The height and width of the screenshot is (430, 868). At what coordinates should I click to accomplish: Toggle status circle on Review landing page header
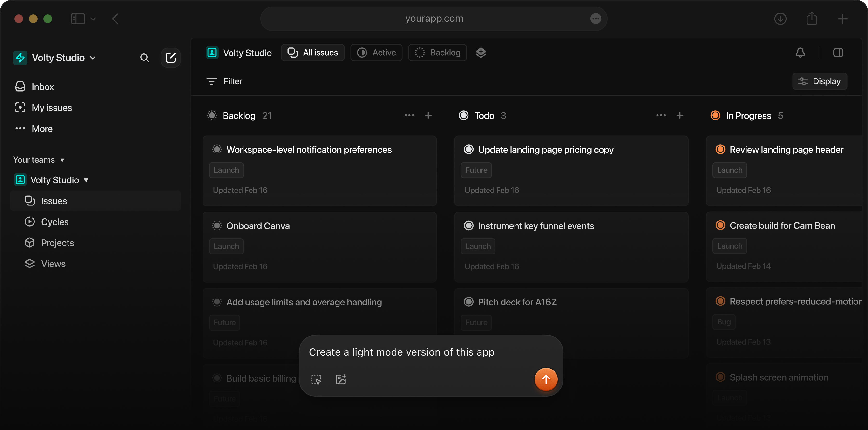click(720, 150)
